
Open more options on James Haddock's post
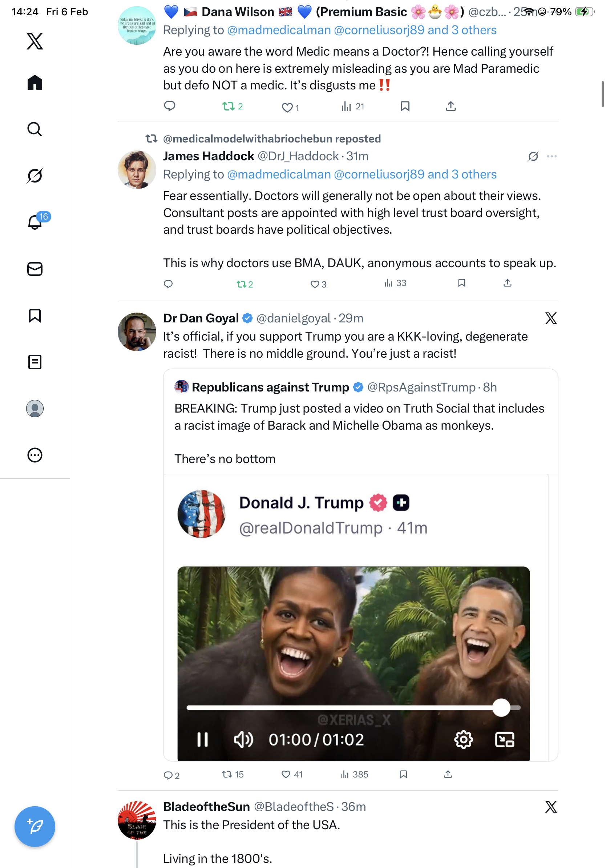[552, 156]
